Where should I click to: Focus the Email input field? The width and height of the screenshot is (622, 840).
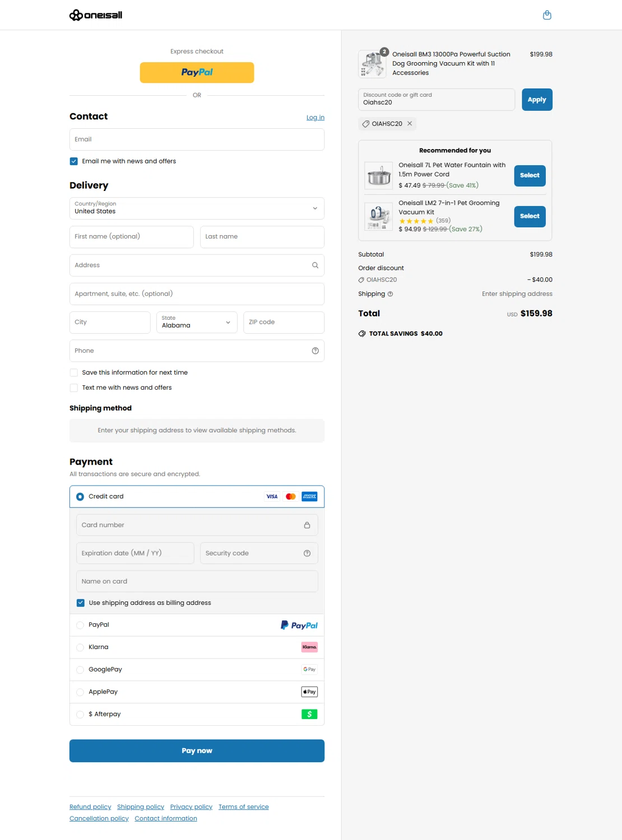pyautogui.click(x=197, y=139)
